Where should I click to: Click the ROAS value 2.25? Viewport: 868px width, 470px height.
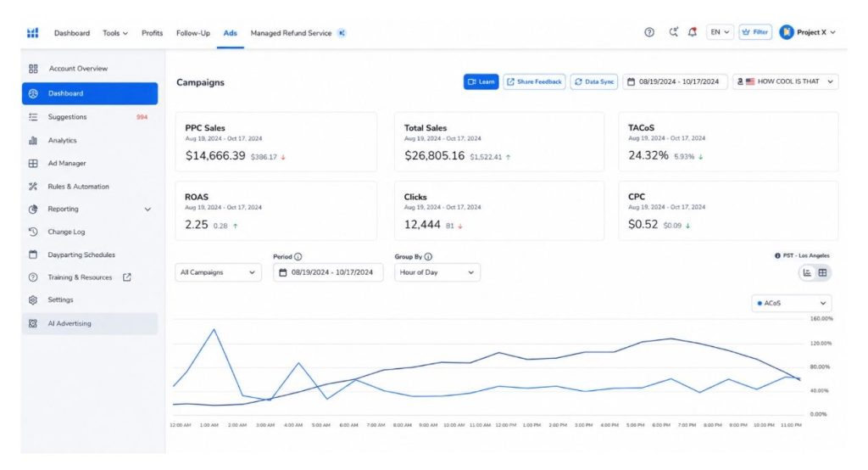tap(197, 225)
